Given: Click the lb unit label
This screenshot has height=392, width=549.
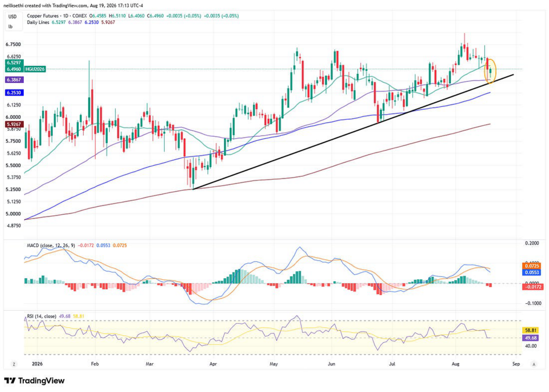Looking at the screenshot, I should 10,26.
